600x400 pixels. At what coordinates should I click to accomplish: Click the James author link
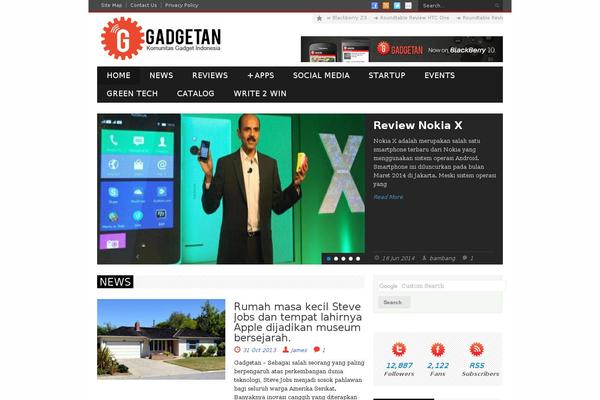(x=299, y=350)
